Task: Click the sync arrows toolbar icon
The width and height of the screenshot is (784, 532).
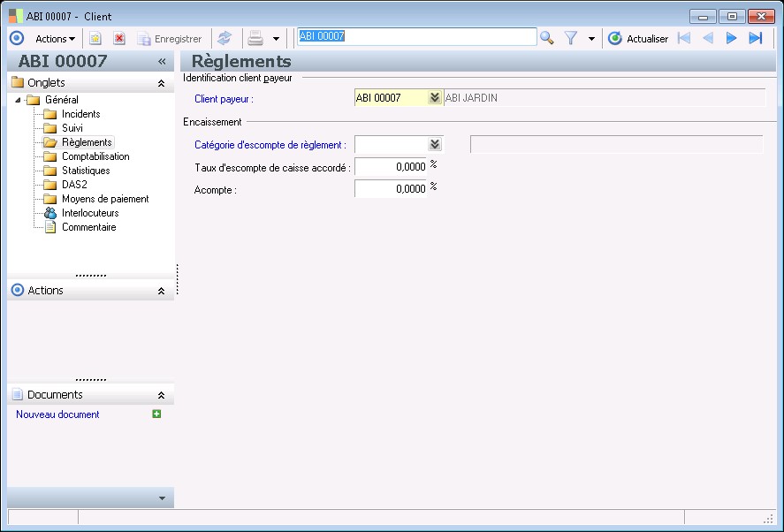Action: tap(225, 39)
